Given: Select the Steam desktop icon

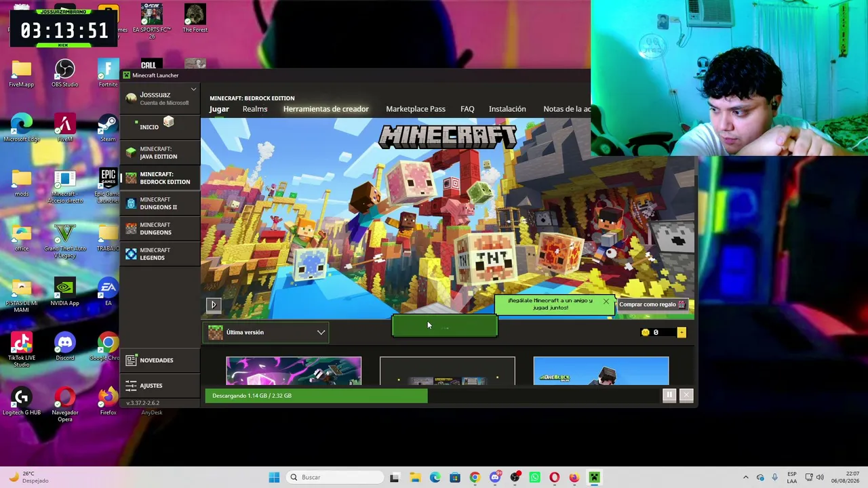Looking at the screenshot, I should [108, 129].
